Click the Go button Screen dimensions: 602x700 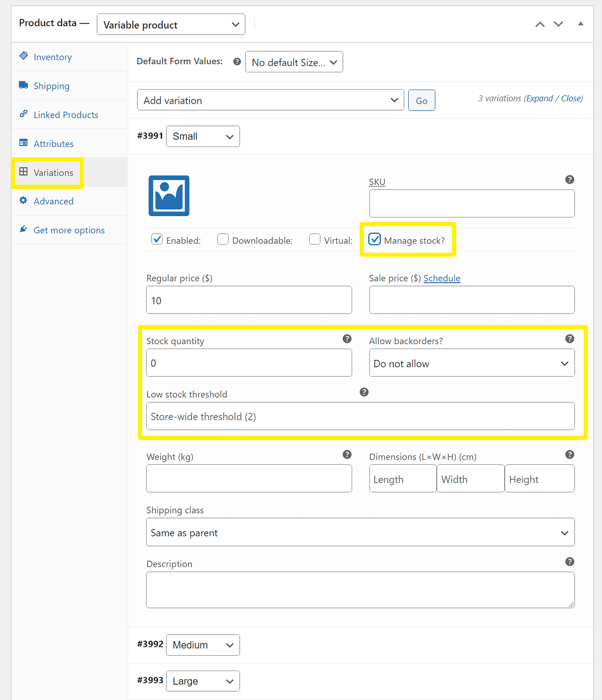point(422,100)
